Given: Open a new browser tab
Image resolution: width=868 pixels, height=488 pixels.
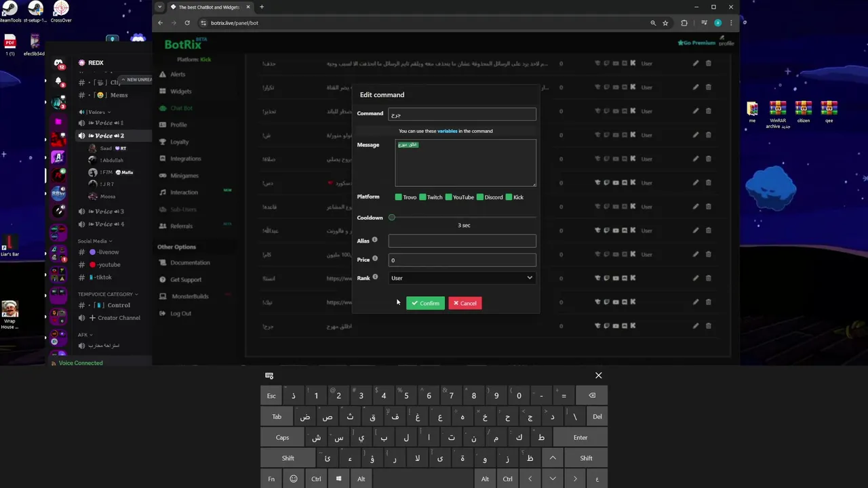Looking at the screenshot, I should point(262,7).
